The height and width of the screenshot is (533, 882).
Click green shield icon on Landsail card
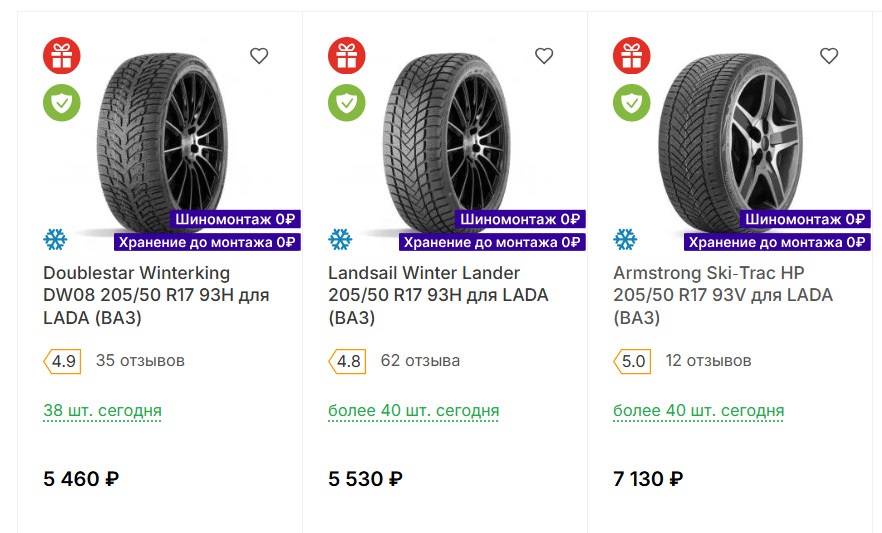tap(347, 102)
